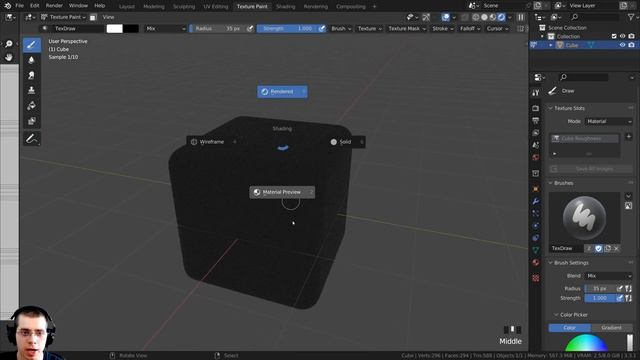
Task: Open the Stroke popover
Action: [442, 29]
